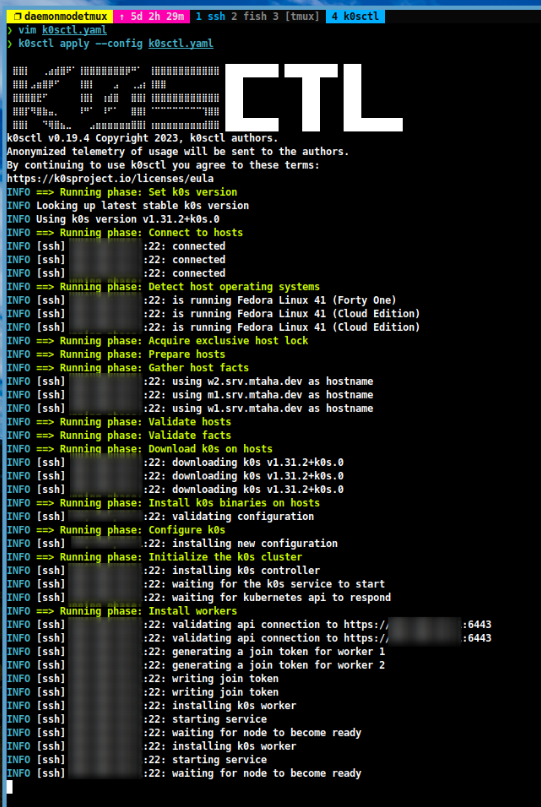Image resolution: width=541 pixels, height=807 pixels.
Task: Click 'using w2.srv.mtaha.dev as hostname' line
Action: coord(190,381)
